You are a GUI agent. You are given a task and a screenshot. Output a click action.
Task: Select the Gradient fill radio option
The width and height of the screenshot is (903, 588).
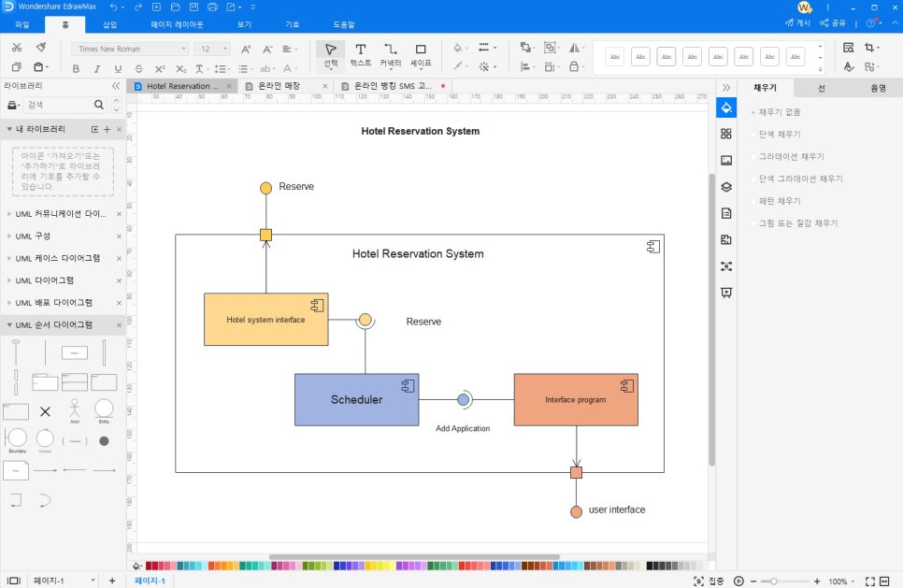[x=753, y=157]
